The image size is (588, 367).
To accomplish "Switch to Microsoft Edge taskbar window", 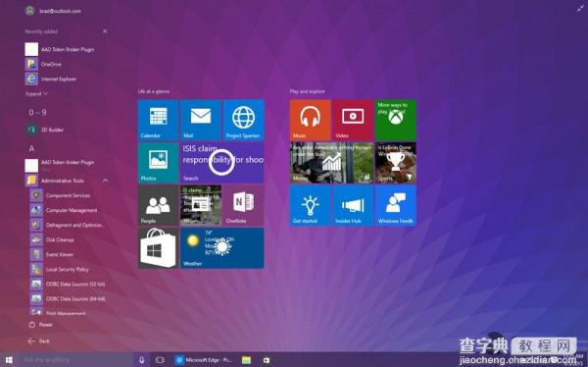I will (x=204, y=360).
